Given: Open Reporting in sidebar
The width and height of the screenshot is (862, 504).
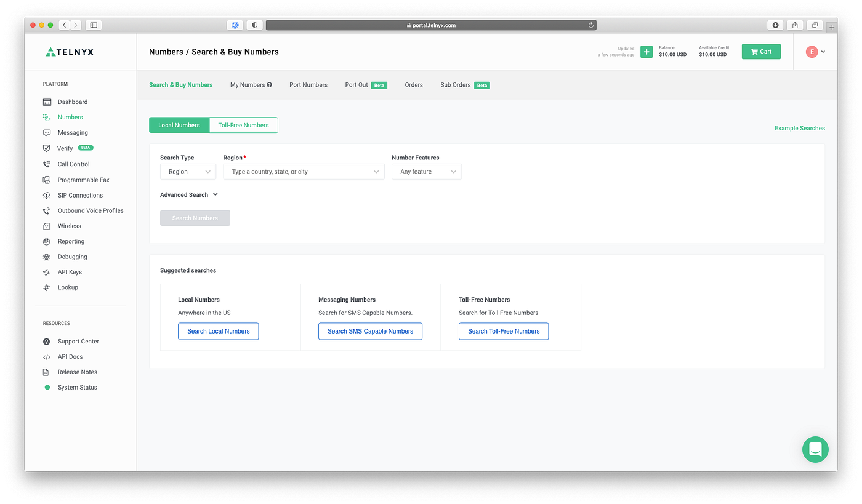Looking at the screenshot, I should pos(71,241).
